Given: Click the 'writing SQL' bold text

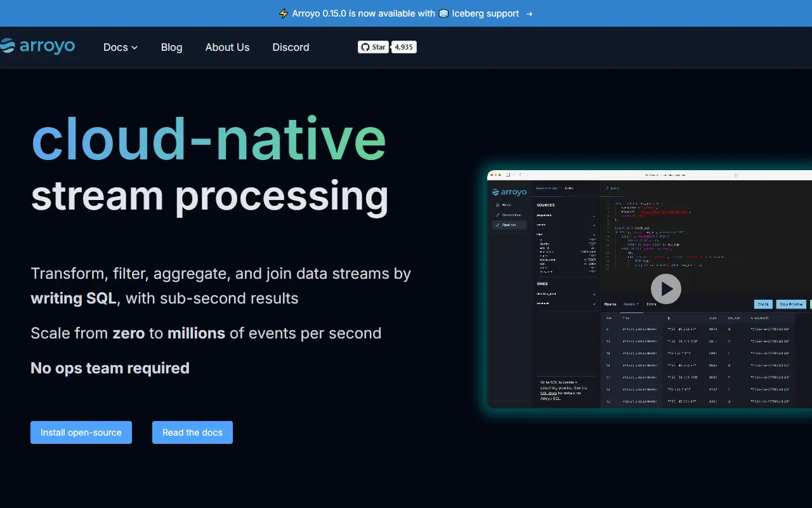Looking at the screenshot, I should point(74,298).
